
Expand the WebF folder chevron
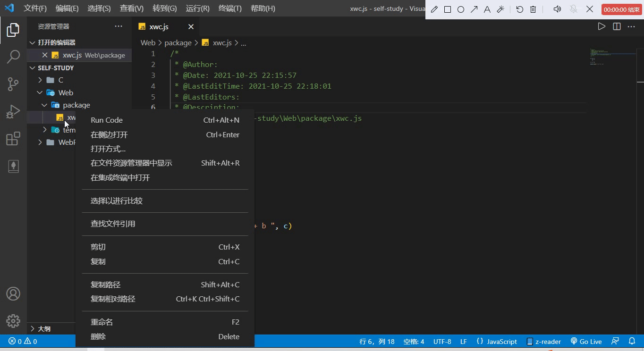[40, 142]
